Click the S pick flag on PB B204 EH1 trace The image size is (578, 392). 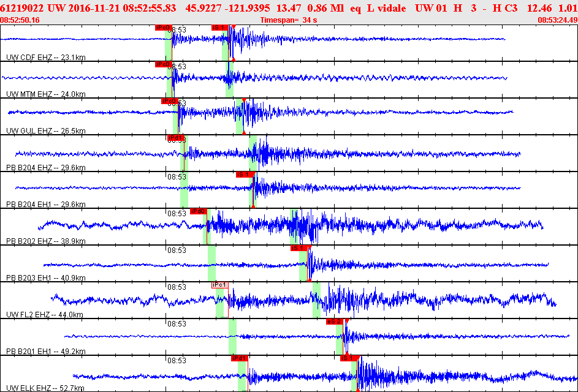(244, 175)
